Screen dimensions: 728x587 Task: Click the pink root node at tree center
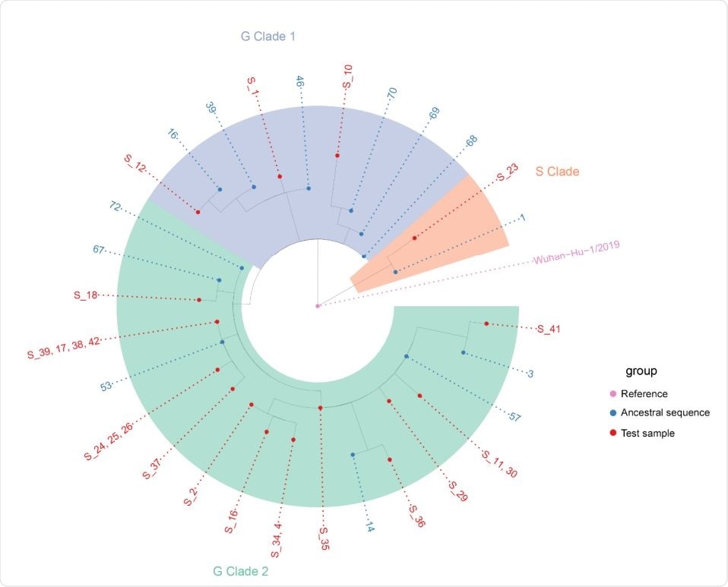[318, 306]
